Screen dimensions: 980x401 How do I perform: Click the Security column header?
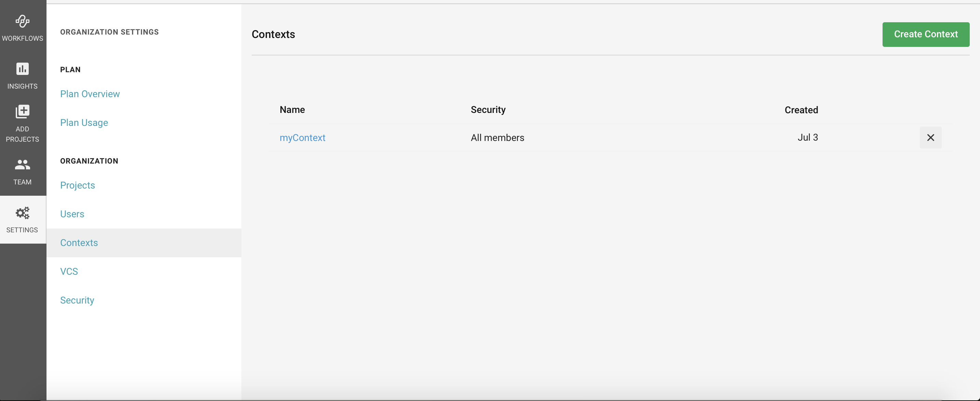488,110
